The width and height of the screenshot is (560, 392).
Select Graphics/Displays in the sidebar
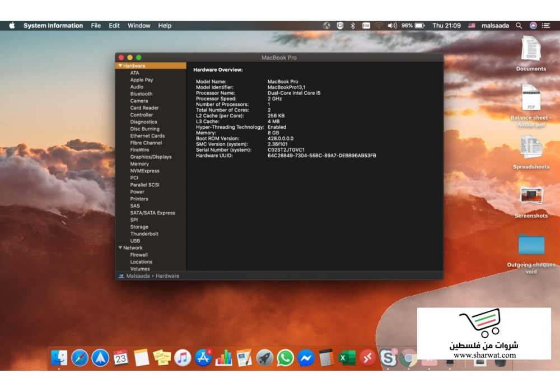[151, 157]
